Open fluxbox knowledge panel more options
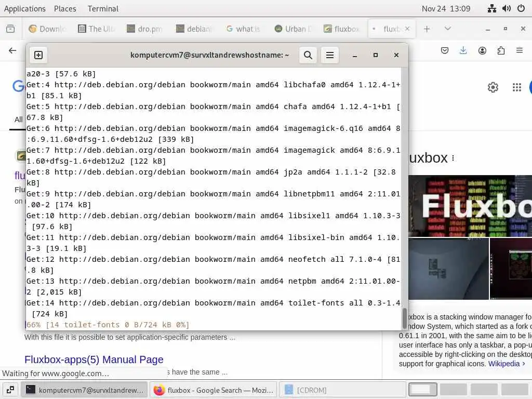Image resolution: width=532 pixels, height=399 pixels. click(x=453, y=158)
